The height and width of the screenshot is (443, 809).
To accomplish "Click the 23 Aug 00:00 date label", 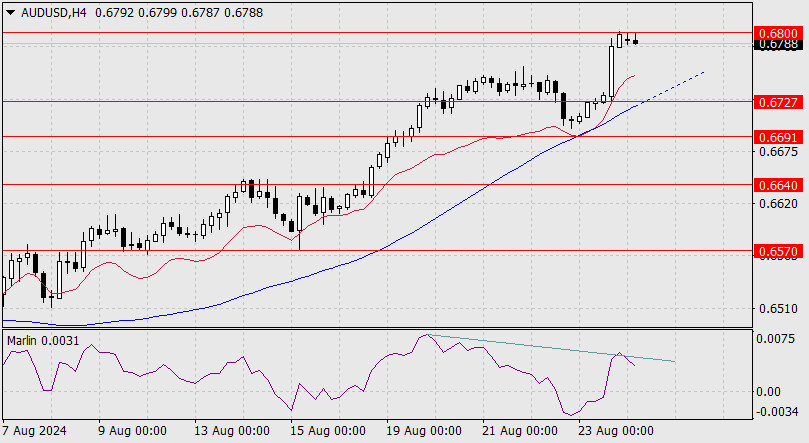I will 616,431.
